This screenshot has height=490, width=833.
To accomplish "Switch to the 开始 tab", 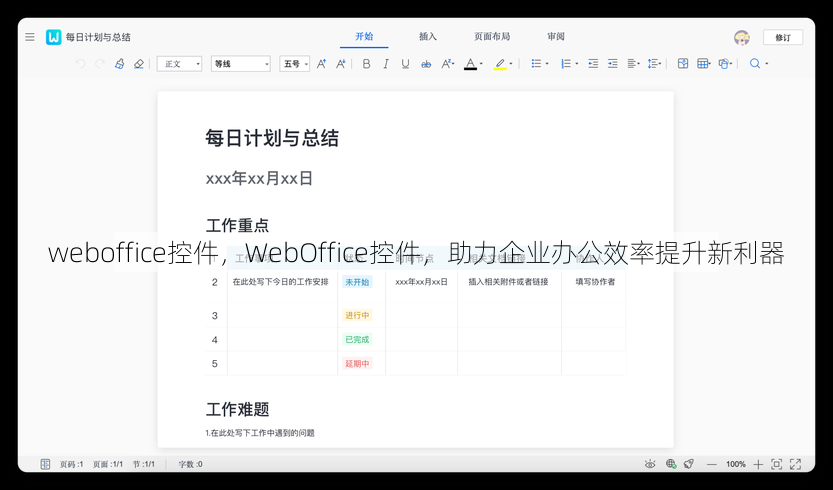I will [x=364, y=37].
